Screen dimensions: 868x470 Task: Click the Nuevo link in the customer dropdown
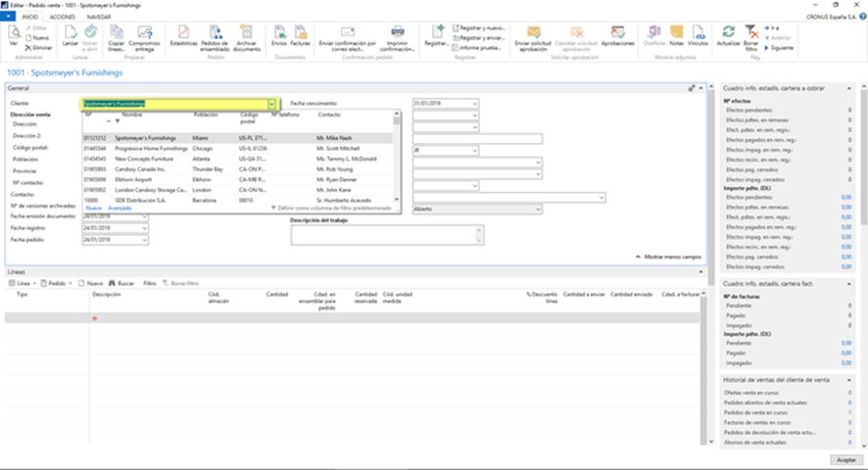(93, 209)
